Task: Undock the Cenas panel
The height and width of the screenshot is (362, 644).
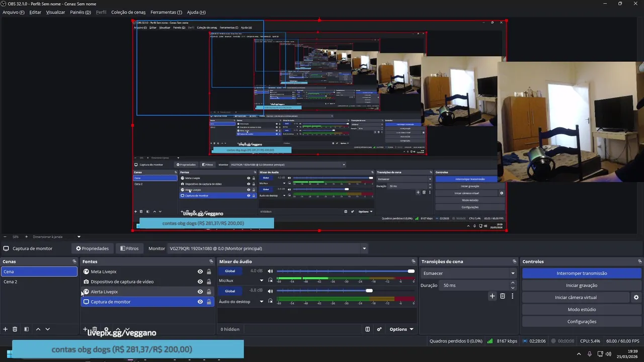Action: 74,261
